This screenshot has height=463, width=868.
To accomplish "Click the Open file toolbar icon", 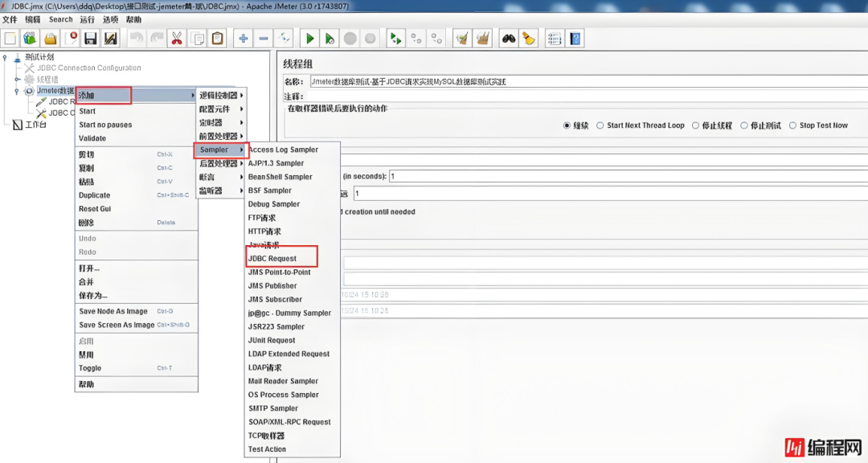I will click(x=51, y=39).
